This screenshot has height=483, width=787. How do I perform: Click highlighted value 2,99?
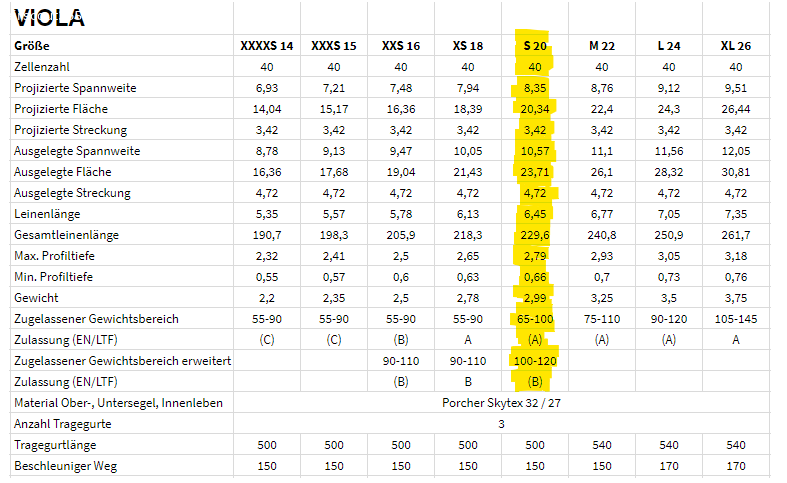tap(535, 298)
